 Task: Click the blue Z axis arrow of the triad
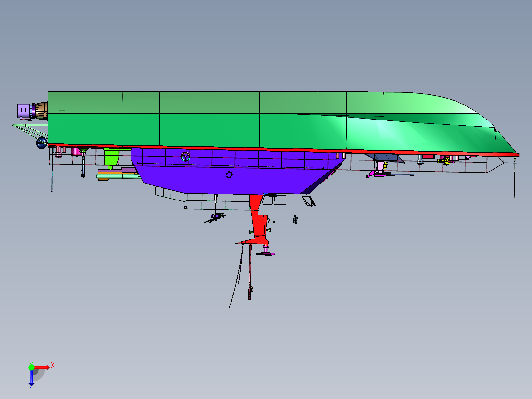[31, 378]
